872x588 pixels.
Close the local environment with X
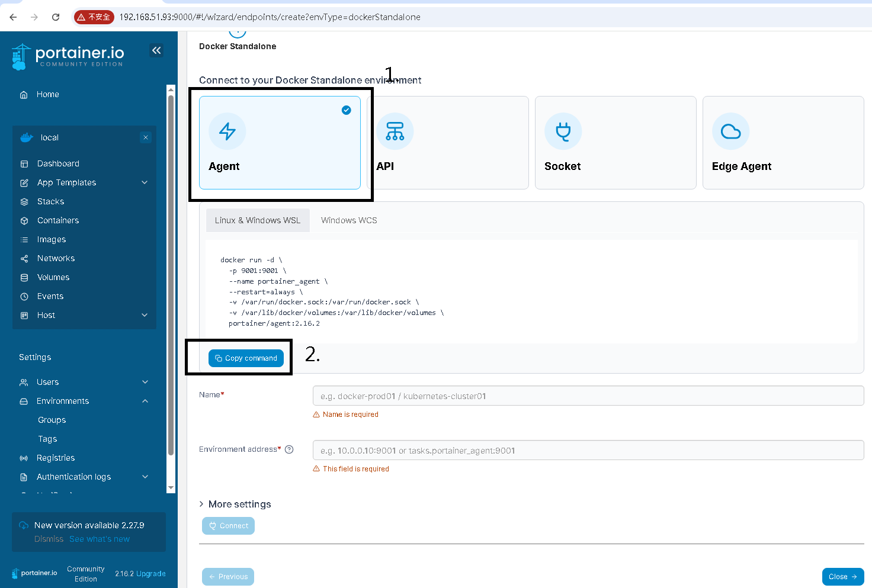pyautogui.click(x=146, y=137)
